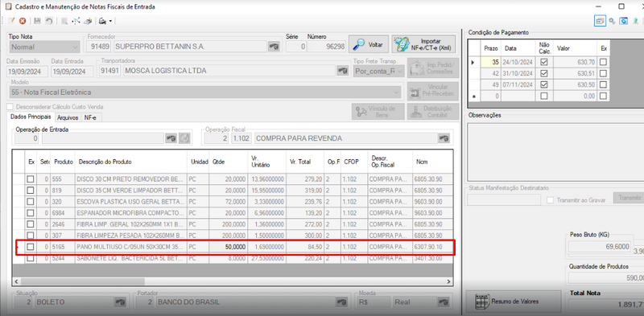Open supplier lookup next to SUPERPRO BETTANIN
644x316 pixels.
(x=274, y=47)
